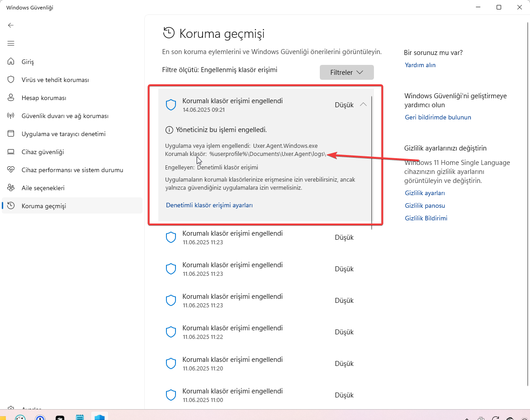Click the history clock icon beside the page title
530x420 pixels.
pyautogui.click(x=169, y=33)
